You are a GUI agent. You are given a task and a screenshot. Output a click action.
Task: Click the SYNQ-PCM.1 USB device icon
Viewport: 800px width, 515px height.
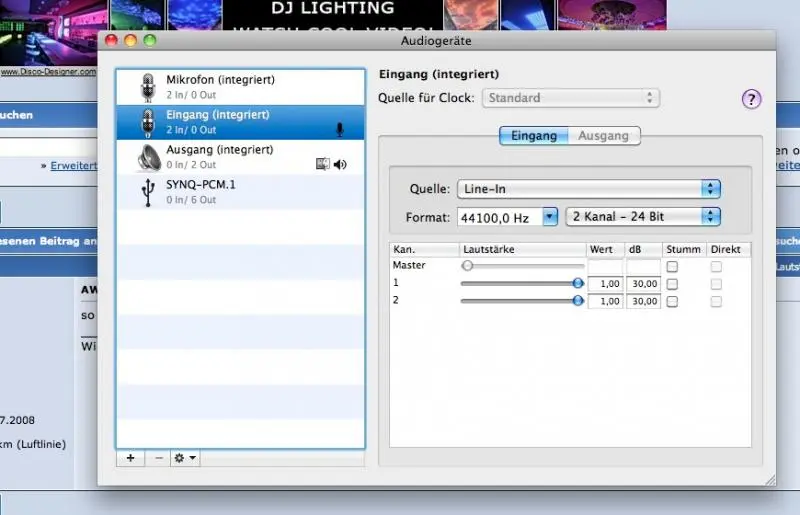(x=149, y=192)
